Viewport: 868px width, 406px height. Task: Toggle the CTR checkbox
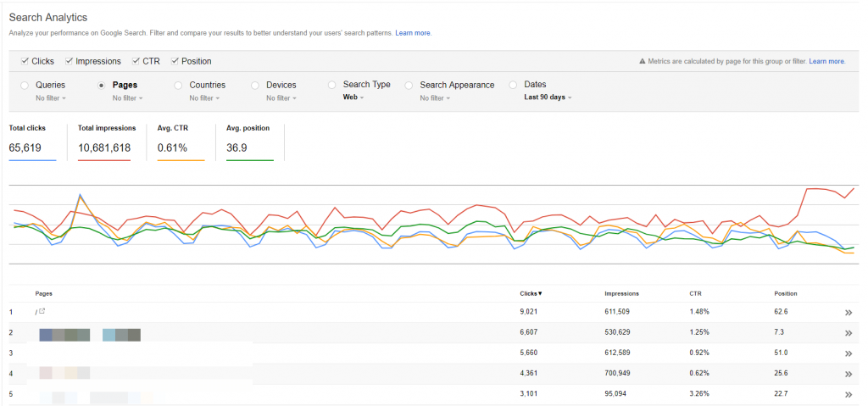pos(136,61)
